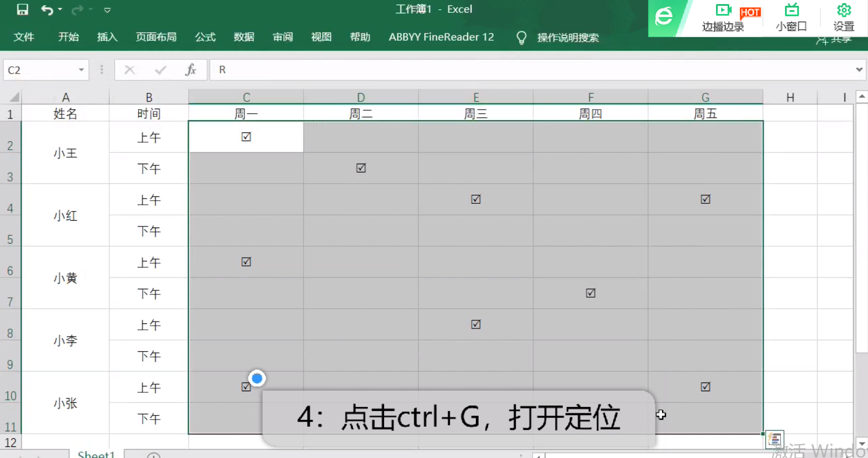
Task: Open the ABBYY FineReader 12 tab
Action: pyautogui.click(x=442, y=37)
